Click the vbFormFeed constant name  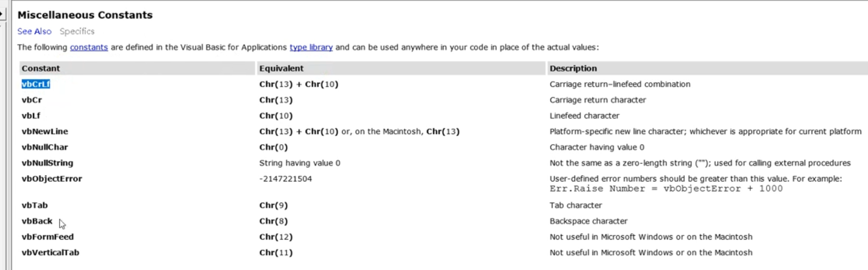pyautogui.click(x=47, y=237)
